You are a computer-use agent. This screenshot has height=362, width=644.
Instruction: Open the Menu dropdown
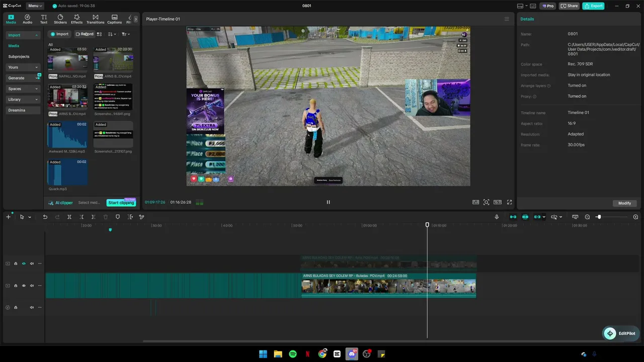coord(35,6)
